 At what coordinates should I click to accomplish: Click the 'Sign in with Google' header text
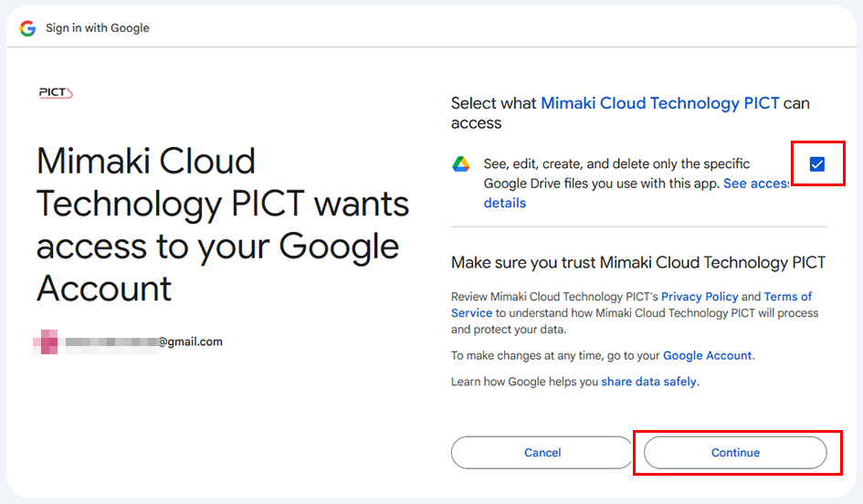pos(98,28)
